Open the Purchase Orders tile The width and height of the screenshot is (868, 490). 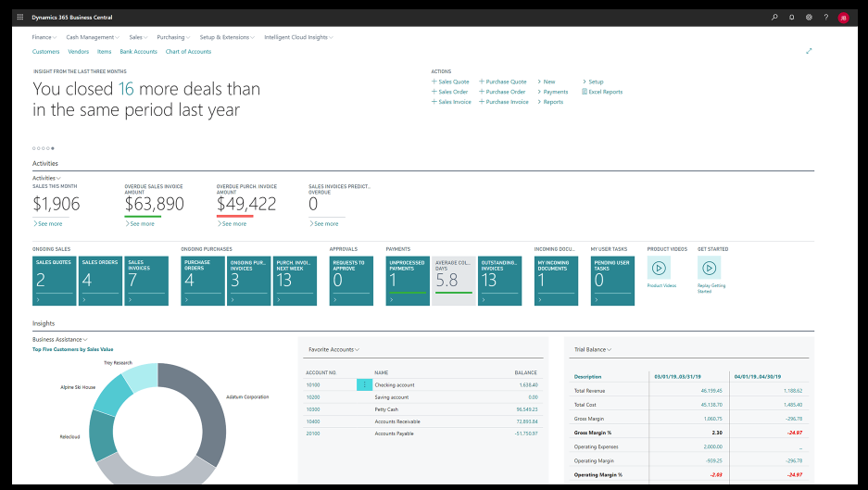point(203,281)
